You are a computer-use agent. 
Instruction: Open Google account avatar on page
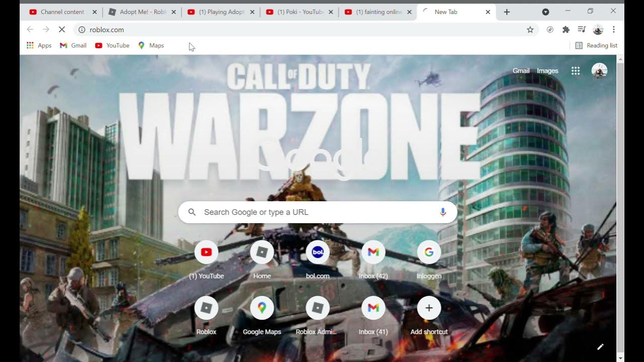click(x=599, y=71)
